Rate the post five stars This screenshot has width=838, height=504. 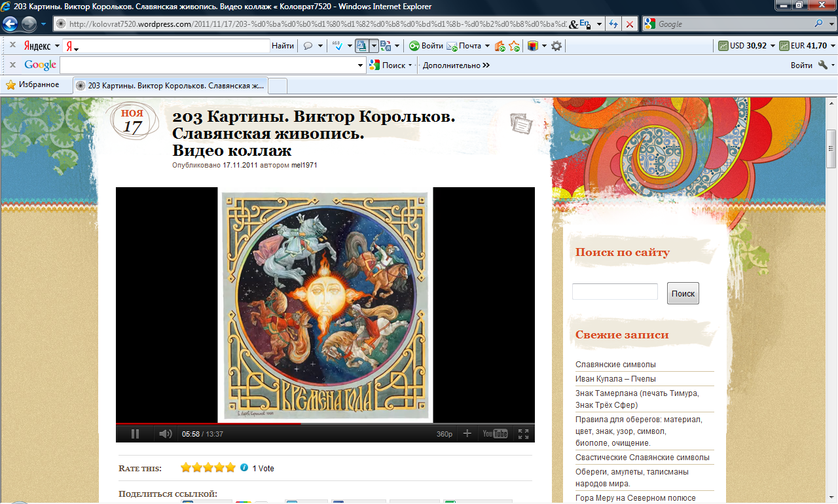click(x=230, y=467)
